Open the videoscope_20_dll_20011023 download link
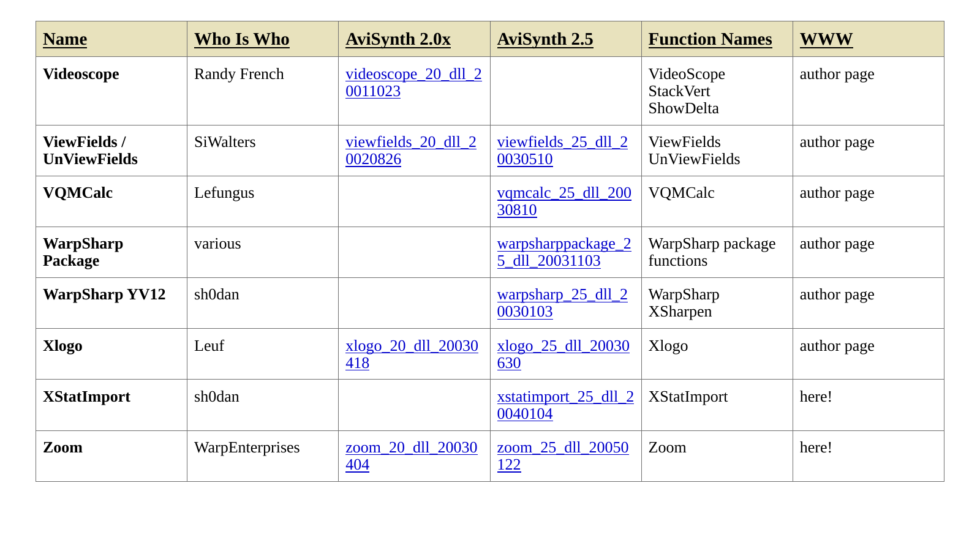This screenshot has width=980, height=551. (413, 83)
